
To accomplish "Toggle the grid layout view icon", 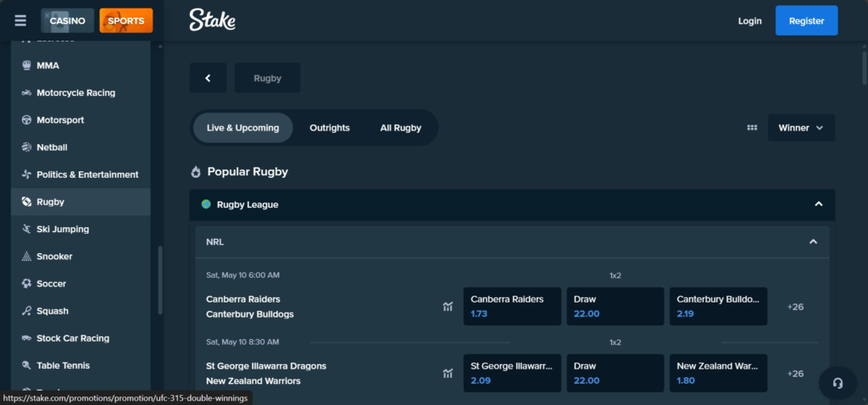I will [x=752, y=128].
